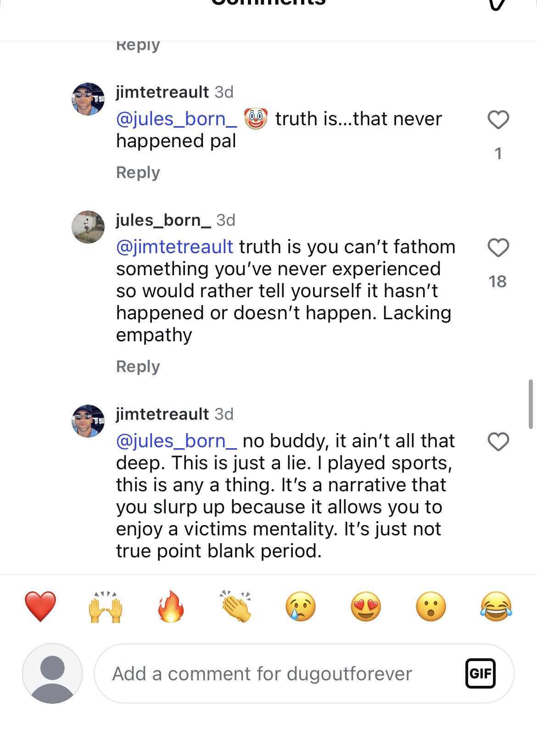Tap the surprised face emoji reaction

coord(431,606)
